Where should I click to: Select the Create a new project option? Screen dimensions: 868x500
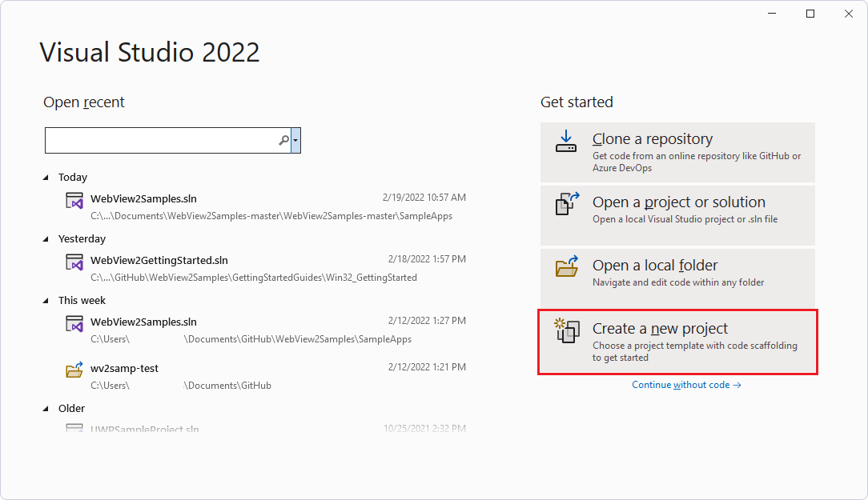coord(677,342)
